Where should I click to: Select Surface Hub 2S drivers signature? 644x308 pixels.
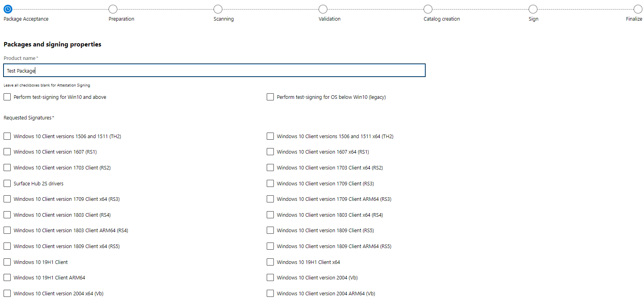point(7,183)
